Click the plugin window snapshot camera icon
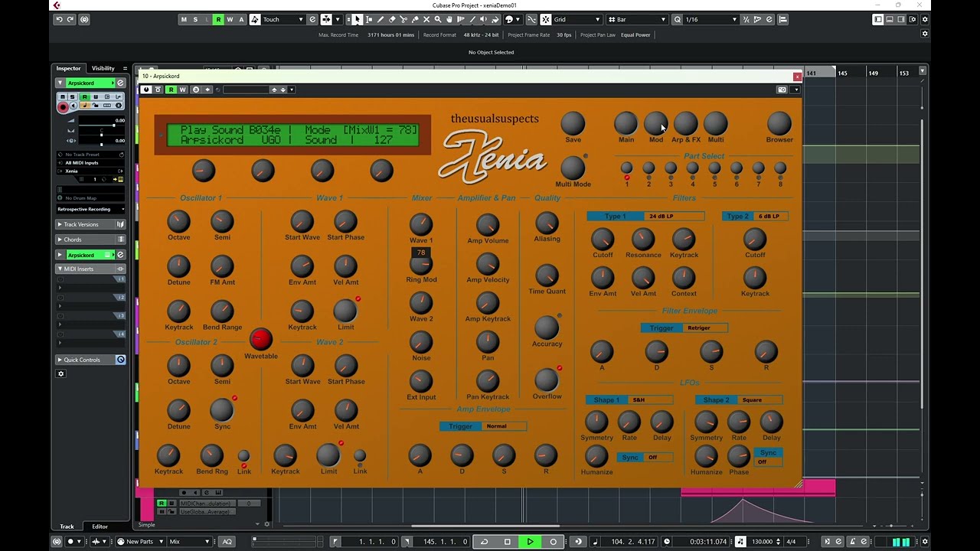Screen dimensions: 980x551 coord(782,90)
